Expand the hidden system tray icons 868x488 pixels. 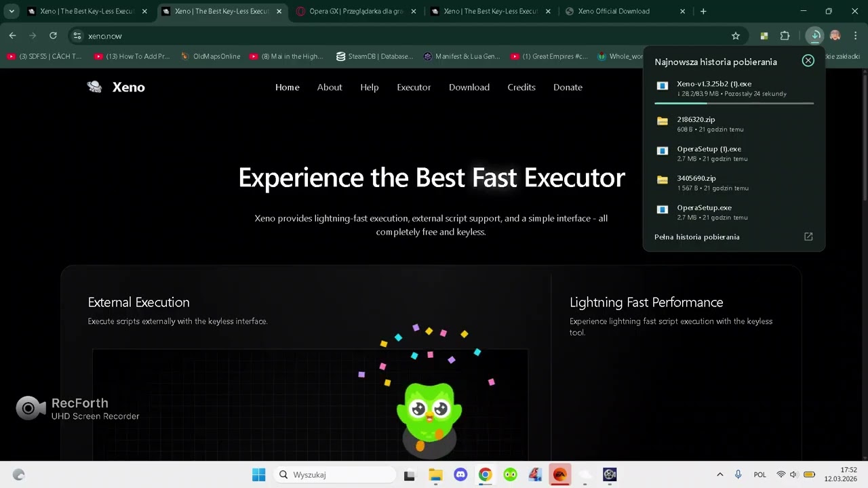(x=720, y=475)
